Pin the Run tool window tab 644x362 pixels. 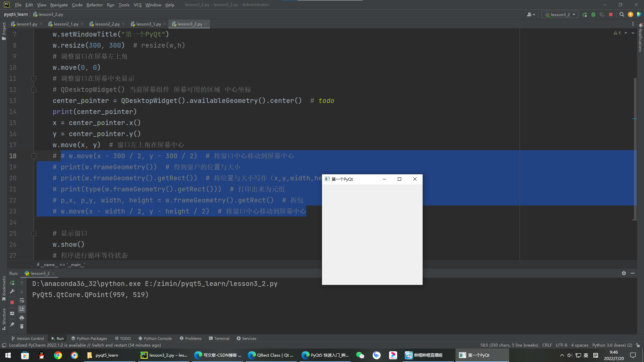pyautogui.click(x=12, y=324)
